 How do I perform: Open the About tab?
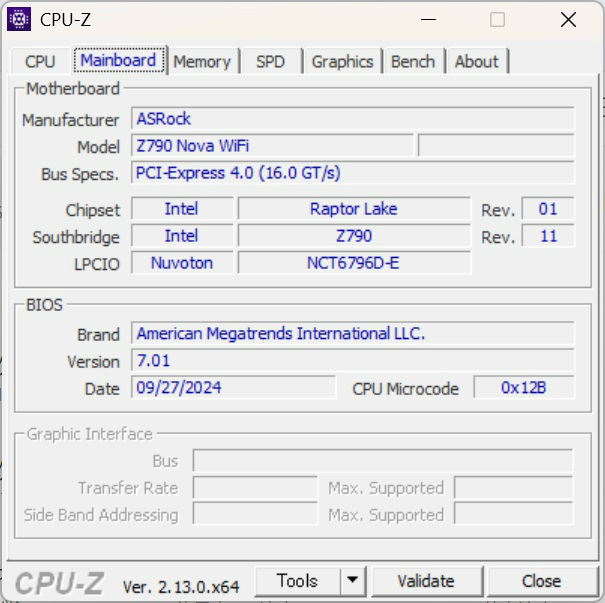(x=477, y=61)
